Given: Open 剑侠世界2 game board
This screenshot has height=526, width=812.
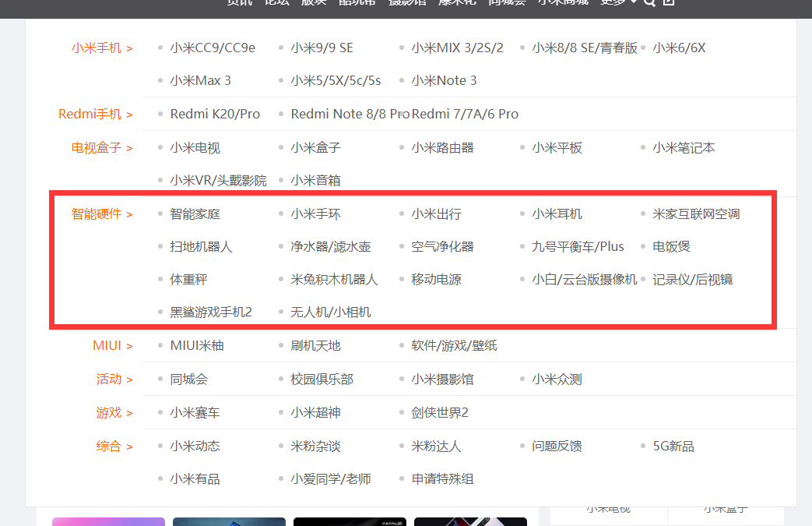Looking at the screenshot, I should (x=440, y=413).
